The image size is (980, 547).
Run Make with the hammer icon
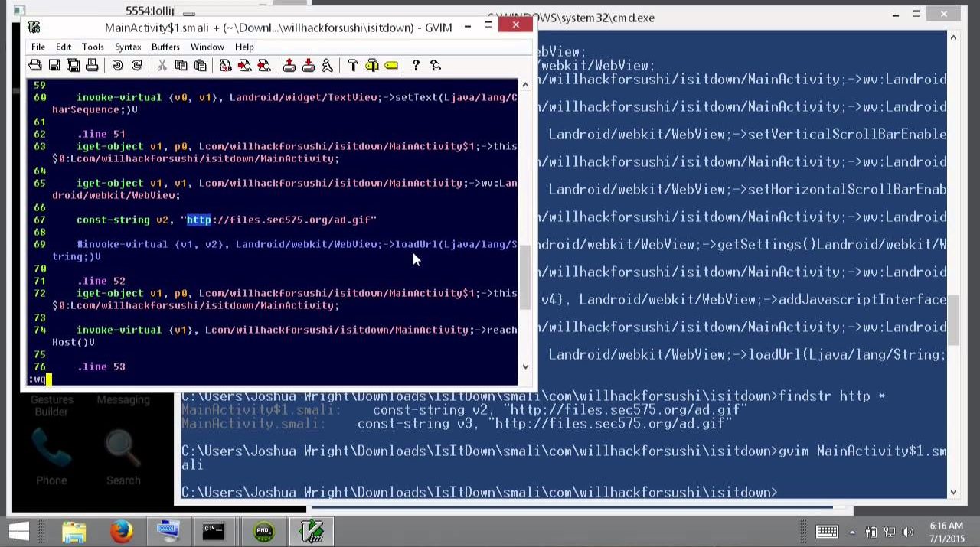tap(353, 66)
